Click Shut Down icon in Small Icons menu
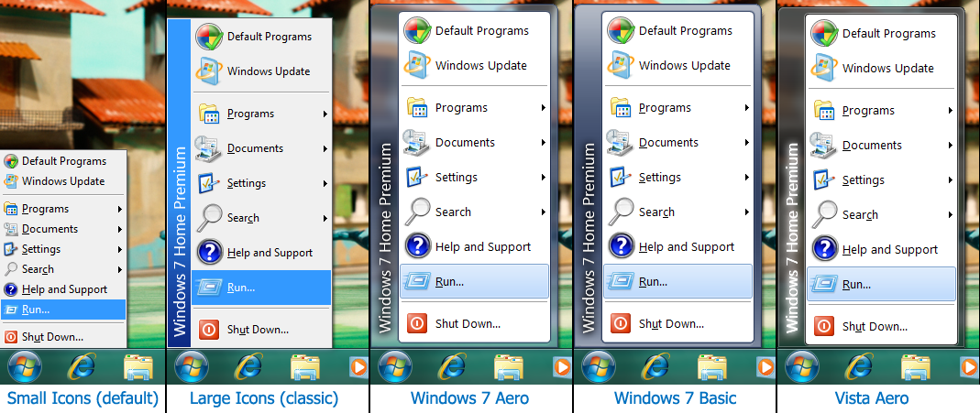Screen dimensions: 980x413 click(11, 337)
